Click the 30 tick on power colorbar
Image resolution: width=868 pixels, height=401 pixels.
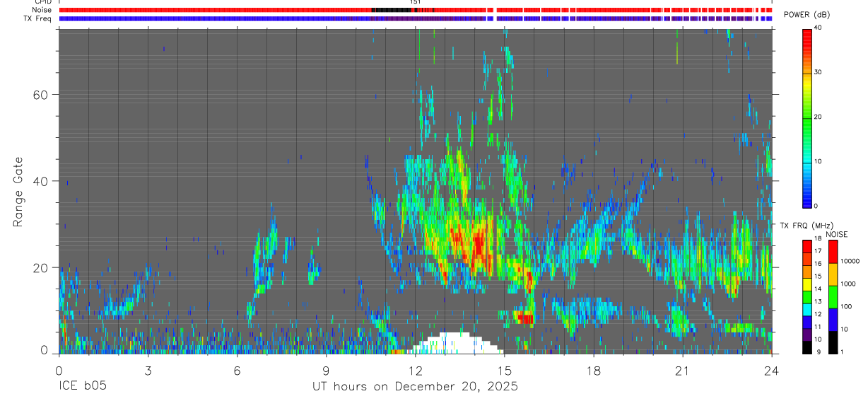[819, 72]
